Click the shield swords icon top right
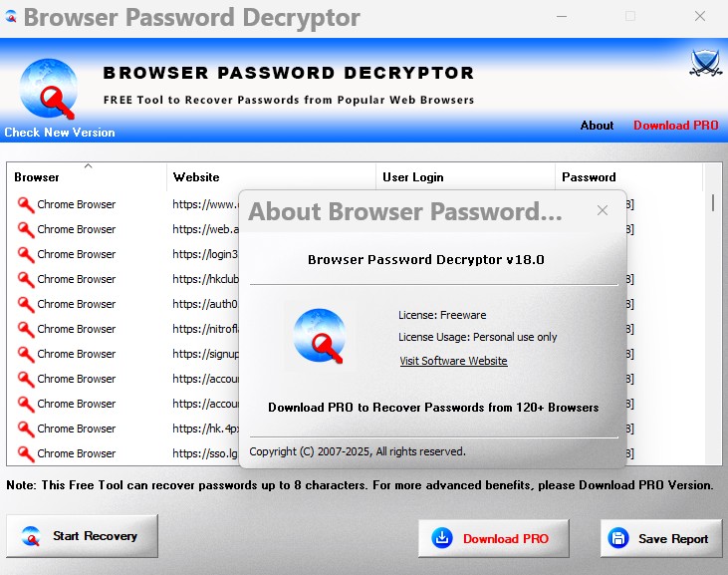728x575 pixels. pos(705,63)
